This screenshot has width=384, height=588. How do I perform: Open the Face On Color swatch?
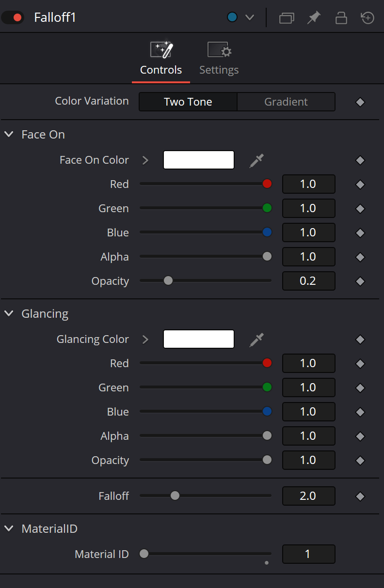[x=199, y=160]
